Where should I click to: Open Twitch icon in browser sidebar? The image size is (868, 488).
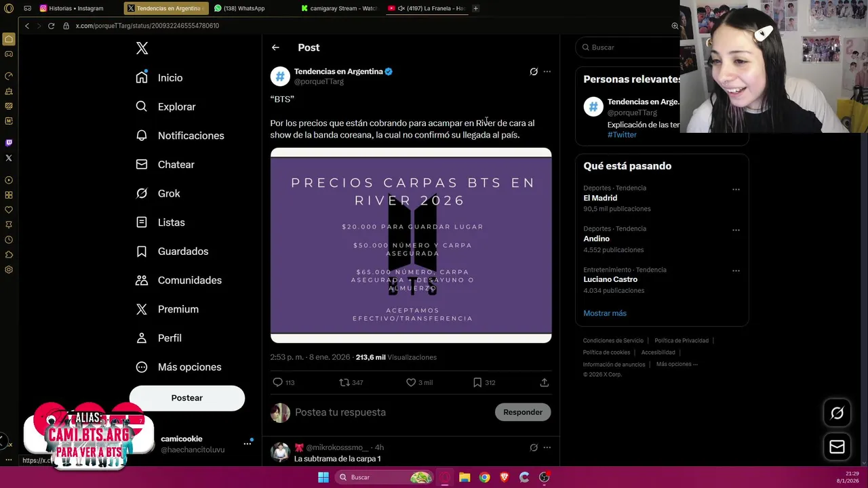(9, 143)
